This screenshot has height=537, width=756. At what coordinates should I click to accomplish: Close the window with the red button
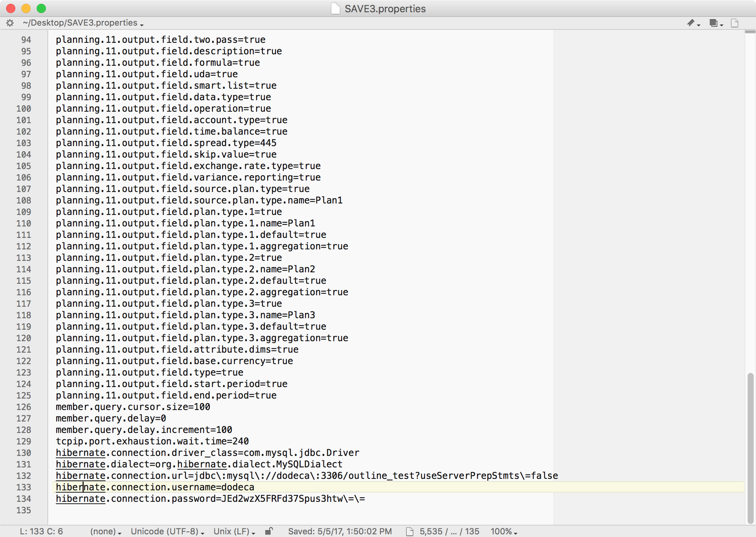(x=11, y=8)
